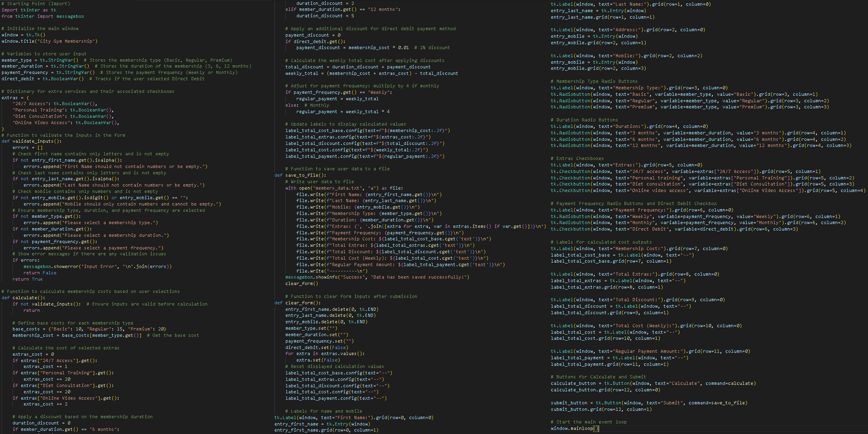
Task: Click the line 'import tkinter as tk'
Action: coord(29,10)
